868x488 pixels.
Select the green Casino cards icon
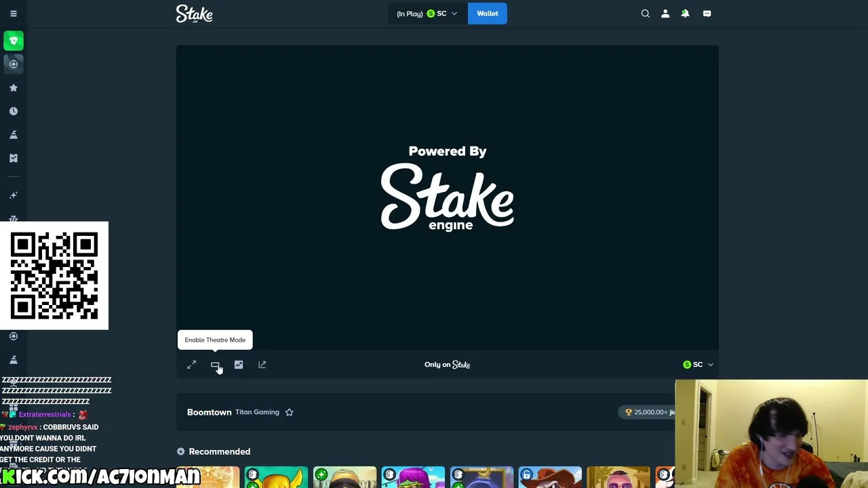pos(14,41)
